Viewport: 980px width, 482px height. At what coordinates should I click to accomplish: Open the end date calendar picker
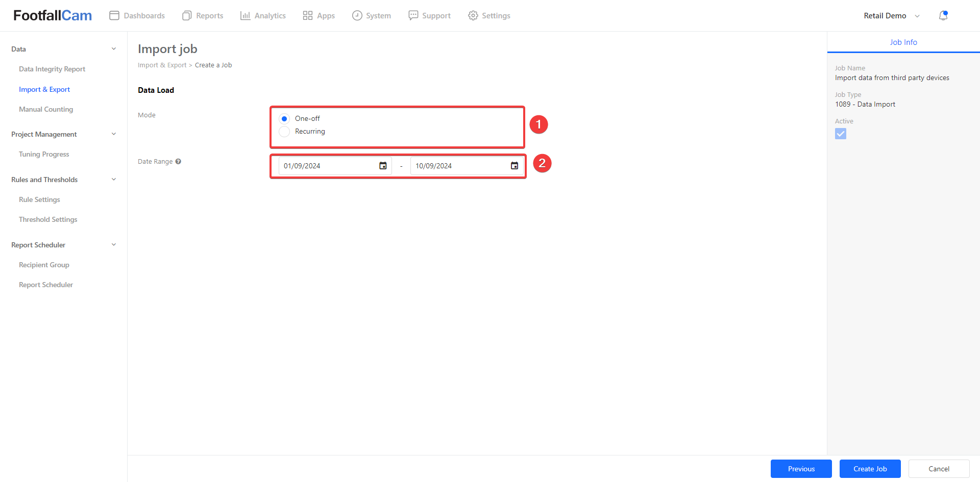pyautogui.click(x=514, y=166)
